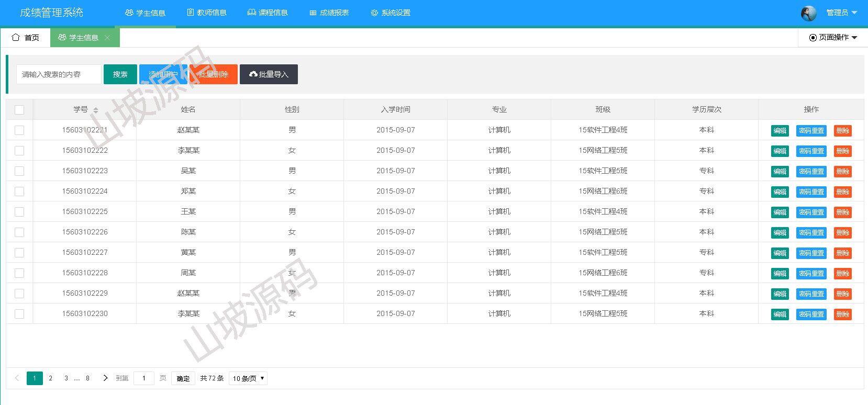868x405 pixels.
Task: Go to page 8 in pagination
Action: 87,378
